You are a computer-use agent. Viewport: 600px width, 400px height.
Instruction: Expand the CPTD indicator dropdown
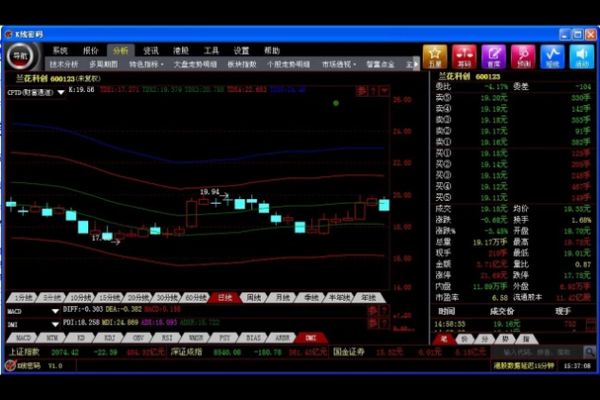[60, 92]
